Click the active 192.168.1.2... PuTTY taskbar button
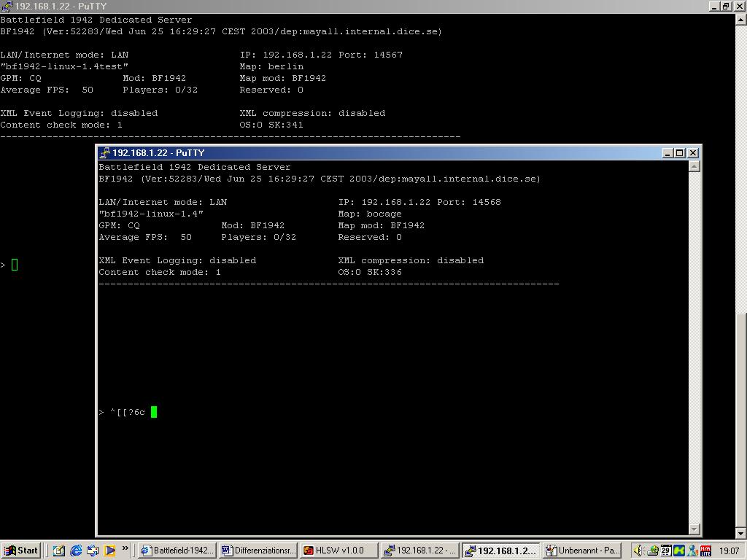 coord(500,551)
